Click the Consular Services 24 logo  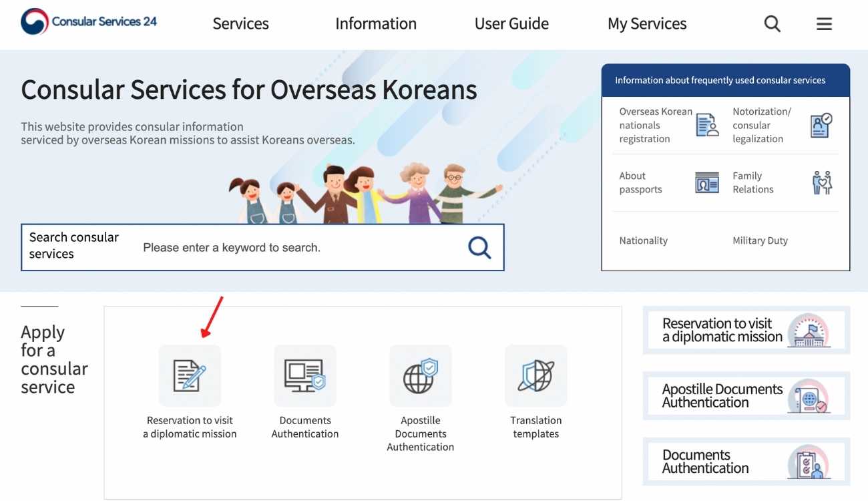[x=89, y=22]
